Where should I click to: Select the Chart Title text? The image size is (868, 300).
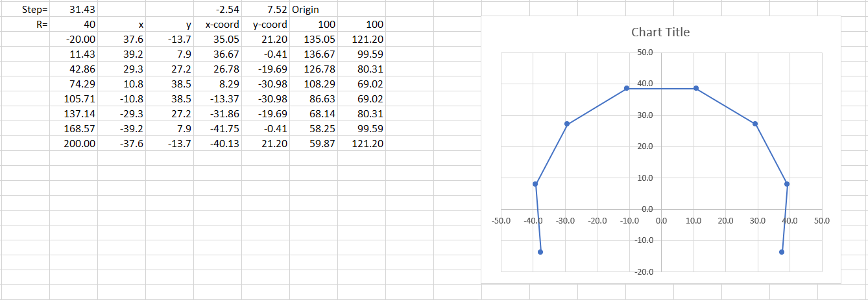(660, 32)
